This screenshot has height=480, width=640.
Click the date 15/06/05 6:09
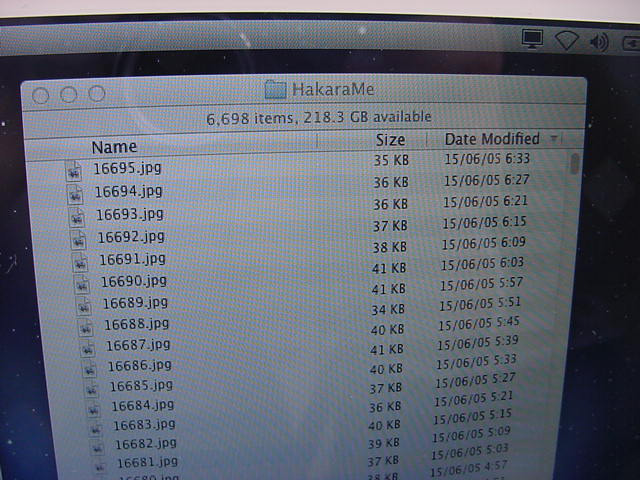[484, 243]
